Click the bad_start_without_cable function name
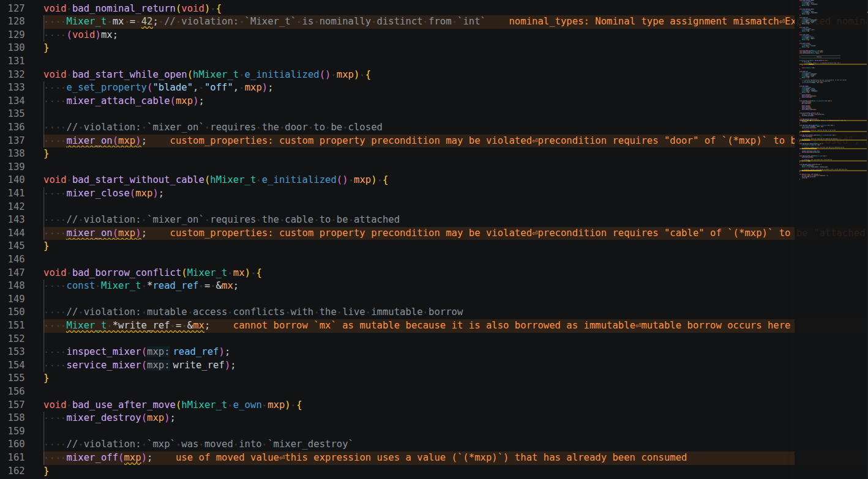This screenshot has width=868, height=479. pyautogui.click(x=138, y=180)
